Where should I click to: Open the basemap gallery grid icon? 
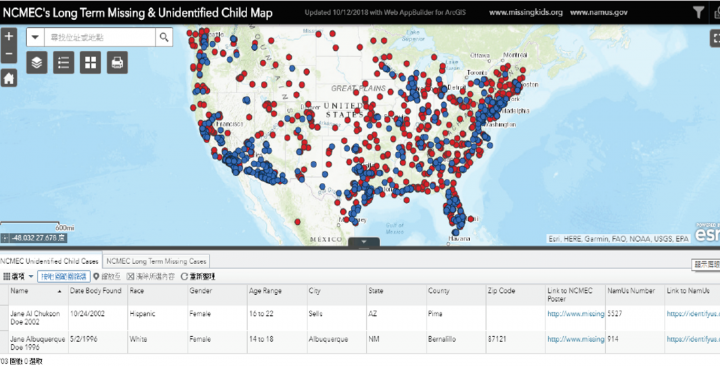click(x=90, y=62)
